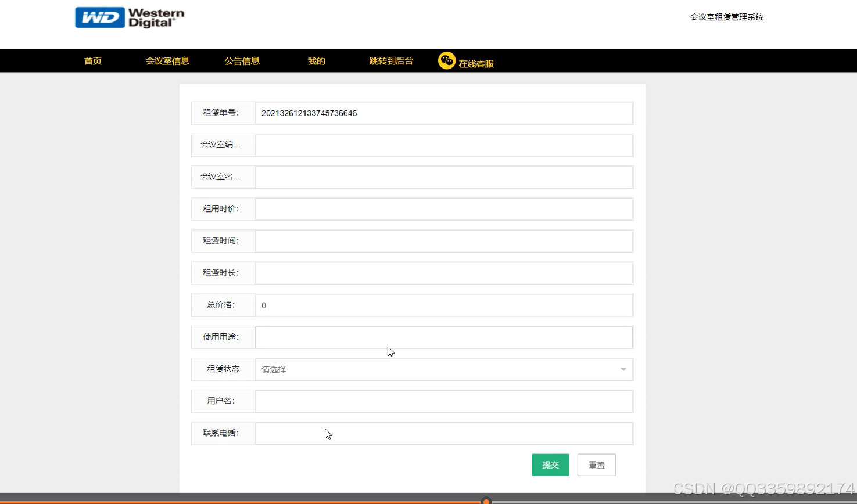
Task: Click the 租赁状态 label
Action: point(223,369)
